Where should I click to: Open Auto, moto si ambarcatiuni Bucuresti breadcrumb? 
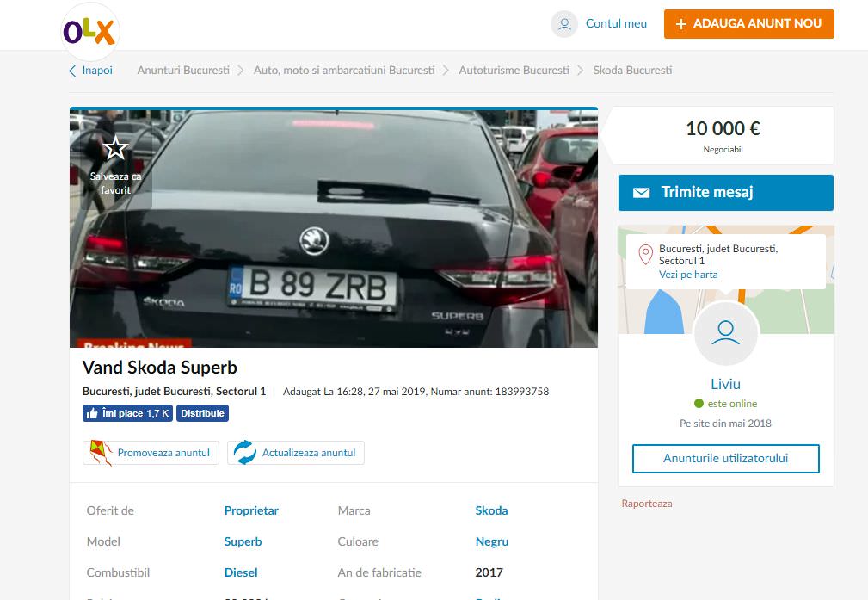pos(344,71)
